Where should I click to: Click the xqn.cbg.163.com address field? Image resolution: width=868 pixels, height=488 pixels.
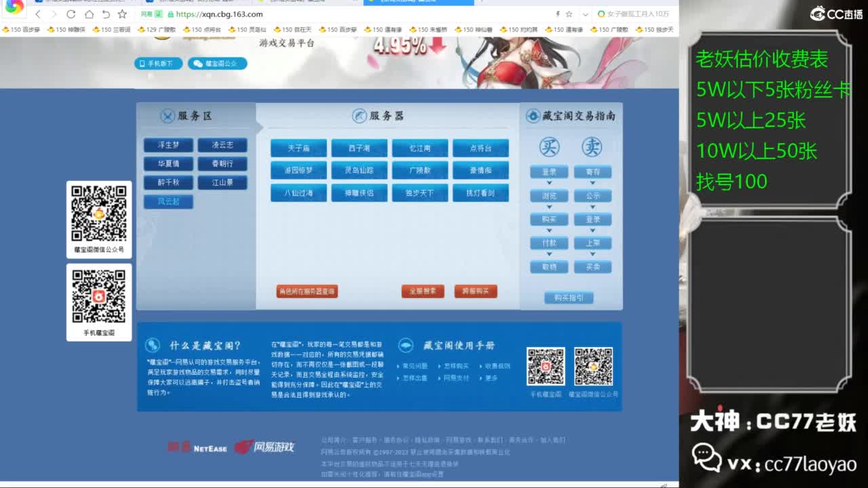coord(219,14)
